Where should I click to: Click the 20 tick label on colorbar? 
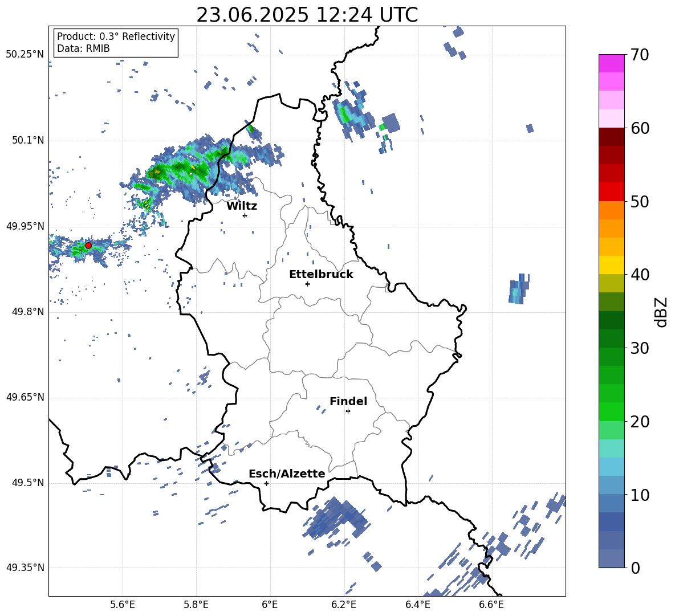pos(640,422)
